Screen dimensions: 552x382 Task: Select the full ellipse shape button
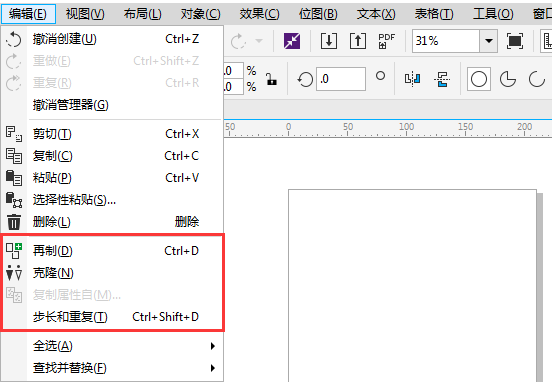479,79
